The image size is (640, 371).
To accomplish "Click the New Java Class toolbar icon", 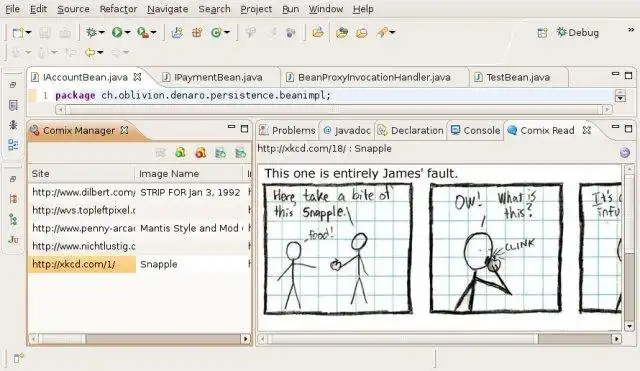I will (216, 33).
